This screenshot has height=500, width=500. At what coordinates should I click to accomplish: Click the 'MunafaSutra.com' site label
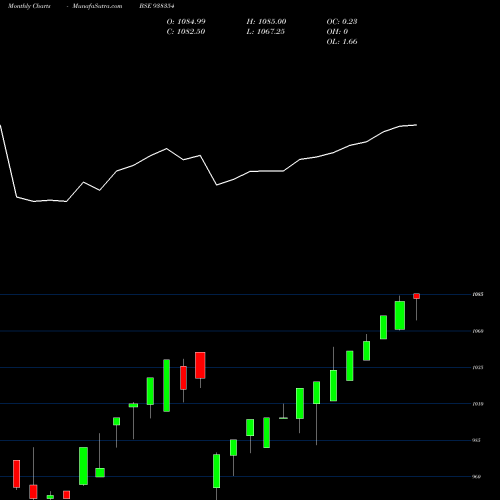[97, 6]
